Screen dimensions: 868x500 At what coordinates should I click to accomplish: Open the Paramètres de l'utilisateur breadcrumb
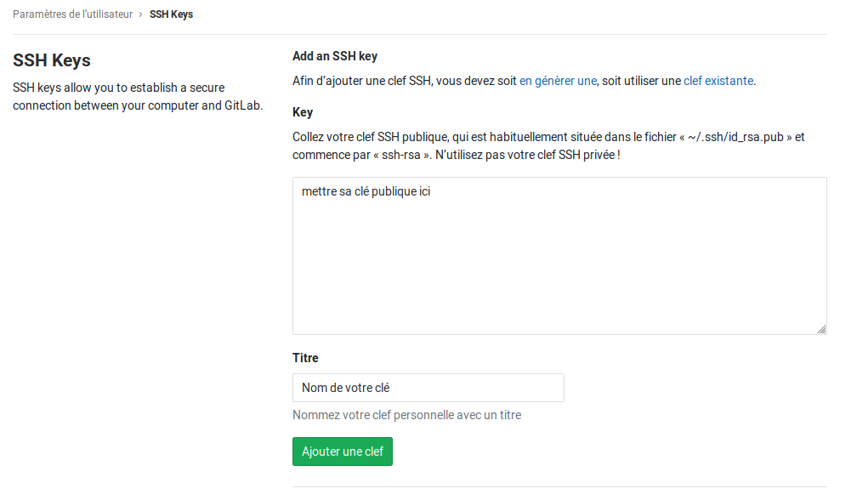click(72, 14)
